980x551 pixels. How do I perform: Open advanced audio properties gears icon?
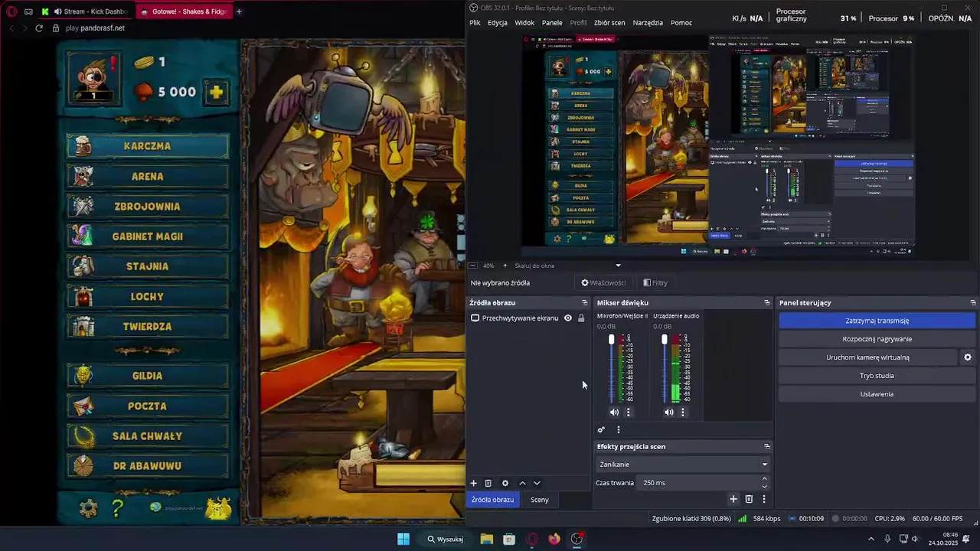[602, 430]
